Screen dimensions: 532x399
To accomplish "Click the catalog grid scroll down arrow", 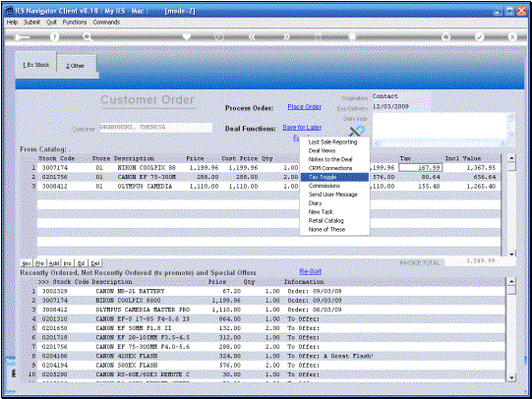I will point(511,254).
